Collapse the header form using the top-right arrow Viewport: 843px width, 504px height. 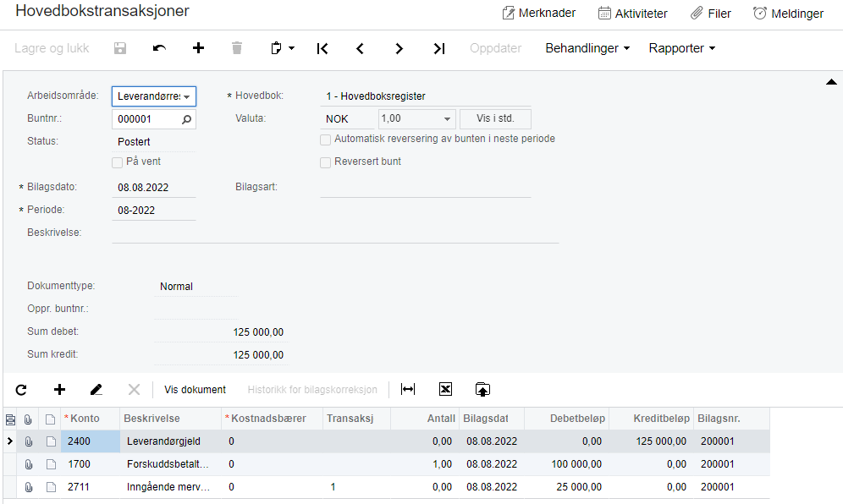click(x=831, y=82)
